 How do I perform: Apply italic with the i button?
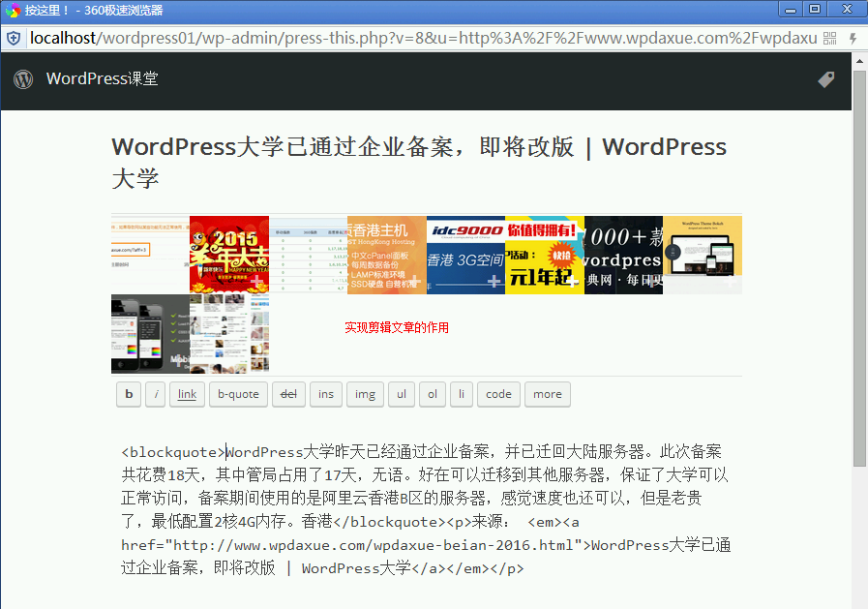tap(156, 394)
